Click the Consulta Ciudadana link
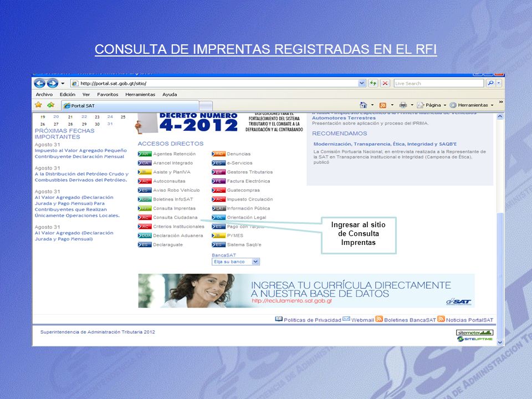Image resolution: width=532 pixels, height=399 pixels. point(175,217)
